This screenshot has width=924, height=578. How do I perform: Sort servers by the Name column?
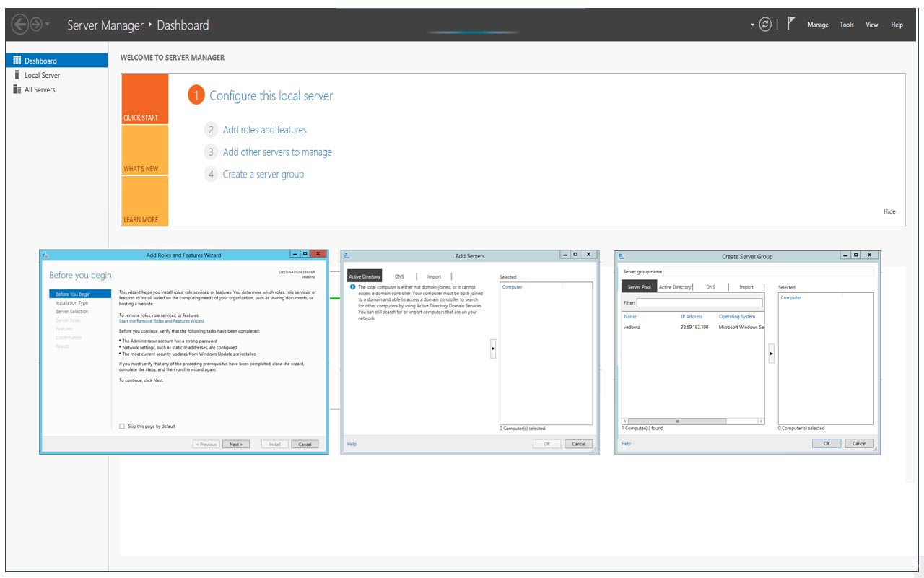630,316
